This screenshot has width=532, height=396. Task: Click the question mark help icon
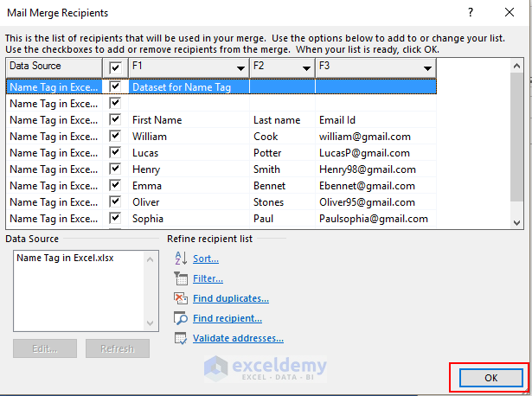pyautogui.click(x=471, y=13)
